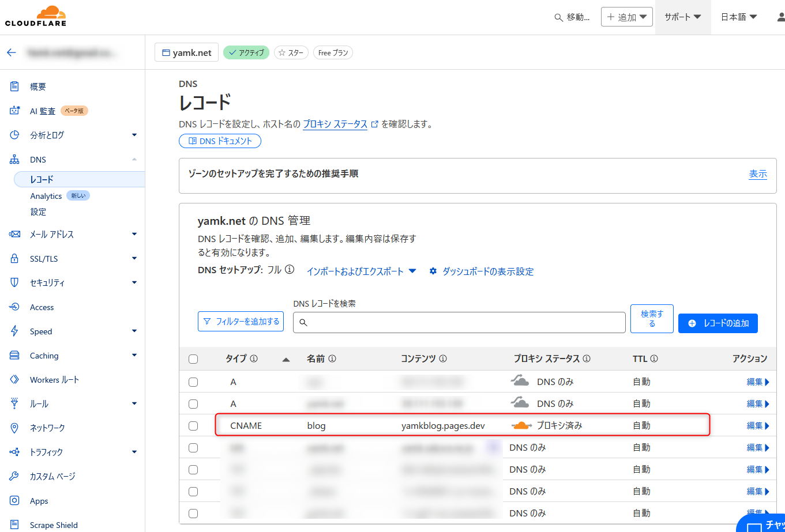The image size is (785, 532).
Task: Click the Free プラン badge
Action: (x=333, y=52)
